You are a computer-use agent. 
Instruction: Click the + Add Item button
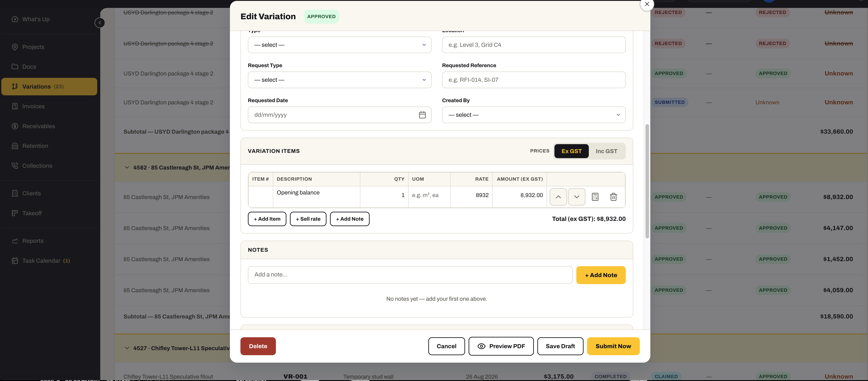point(267,219)
